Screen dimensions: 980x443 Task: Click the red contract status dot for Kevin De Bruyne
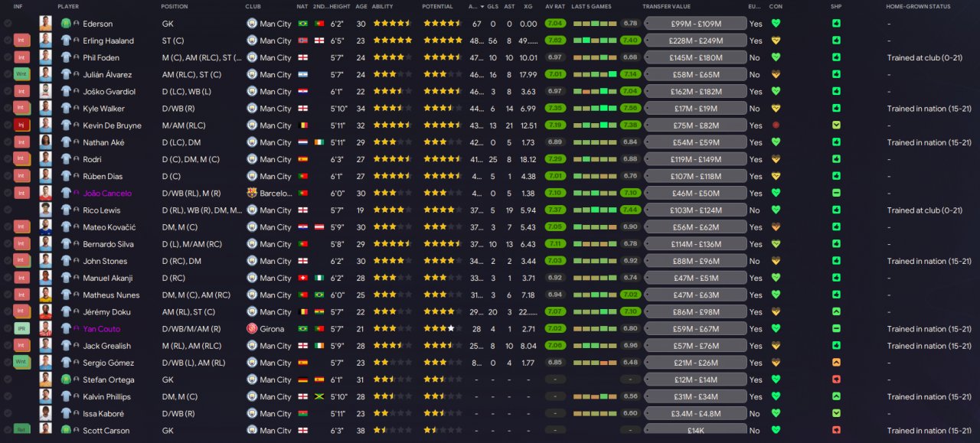[x=776, y=125]
